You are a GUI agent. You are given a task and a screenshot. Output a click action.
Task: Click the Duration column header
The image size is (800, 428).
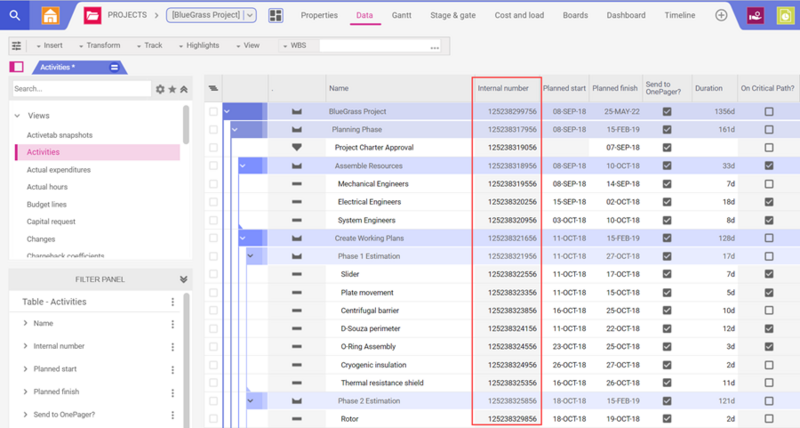(x=709, y=88)
